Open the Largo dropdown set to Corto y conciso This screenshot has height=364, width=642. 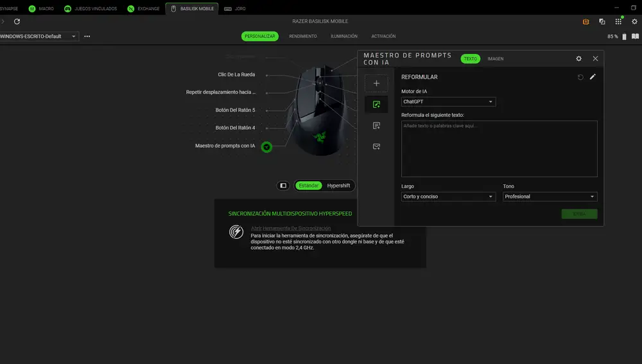pyautogui.click(x=448, y=196)
